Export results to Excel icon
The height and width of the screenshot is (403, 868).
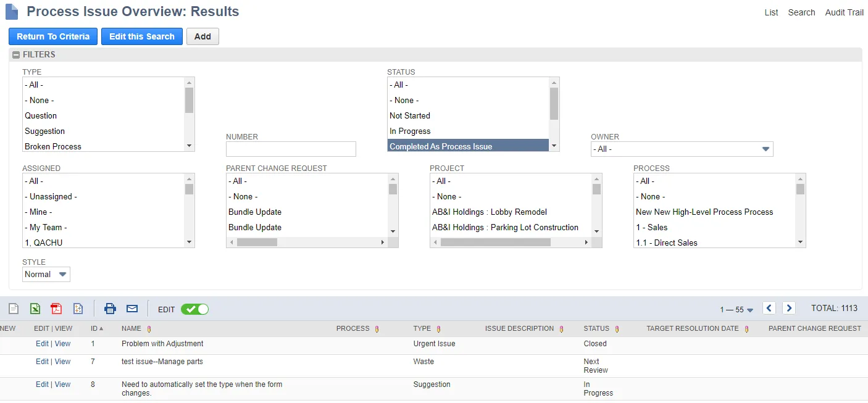pos(35,309)
